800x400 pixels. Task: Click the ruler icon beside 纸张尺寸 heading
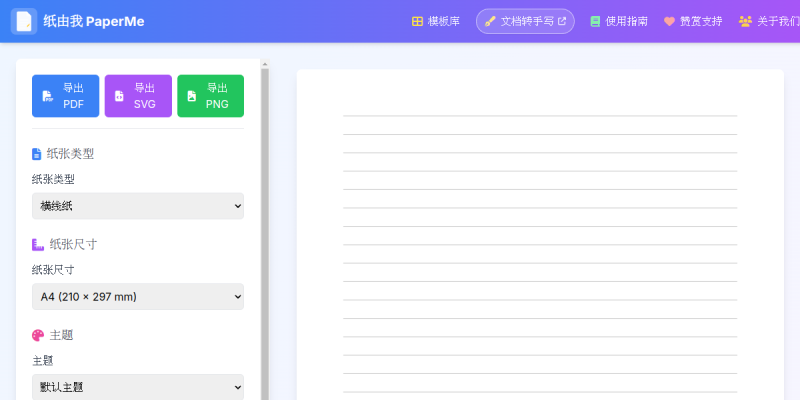click(x=38, y=245)
